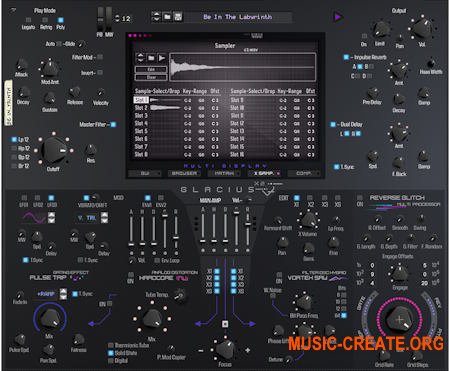Enable the Env Loop checkbox
Viewport: 450px width, 371px height.
click(157, 260)
